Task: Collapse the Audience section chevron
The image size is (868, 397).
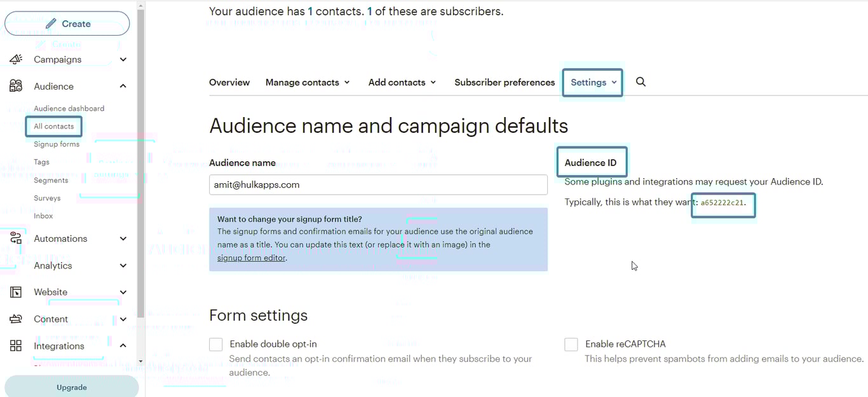Action: (123, 87)
